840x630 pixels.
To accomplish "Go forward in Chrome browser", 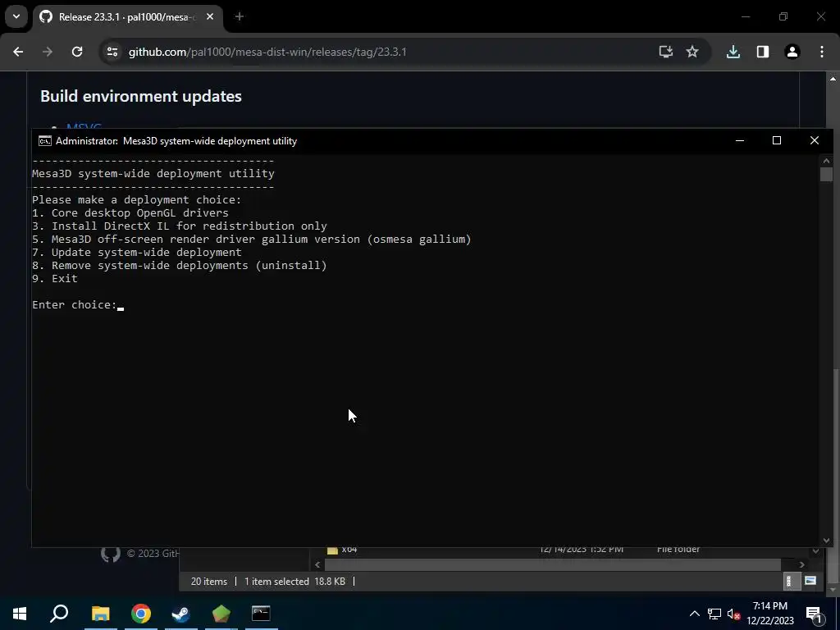I will click(x=47, y=52).
